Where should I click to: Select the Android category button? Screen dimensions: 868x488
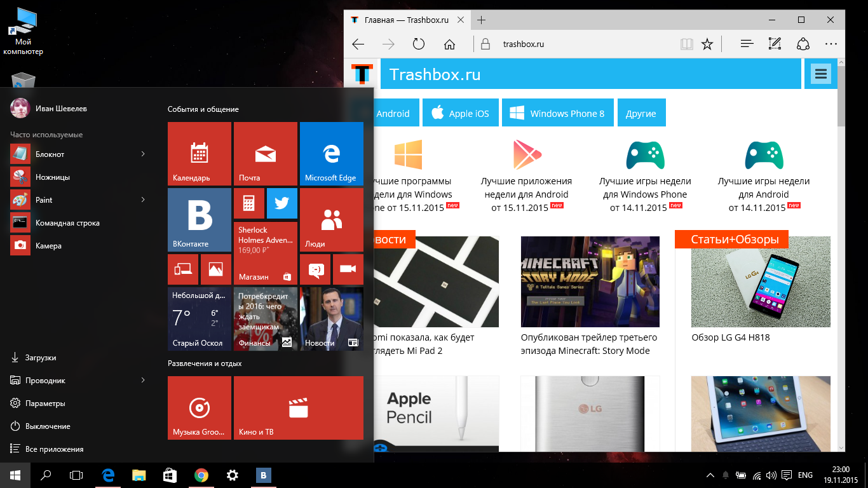tap(397, 113)
